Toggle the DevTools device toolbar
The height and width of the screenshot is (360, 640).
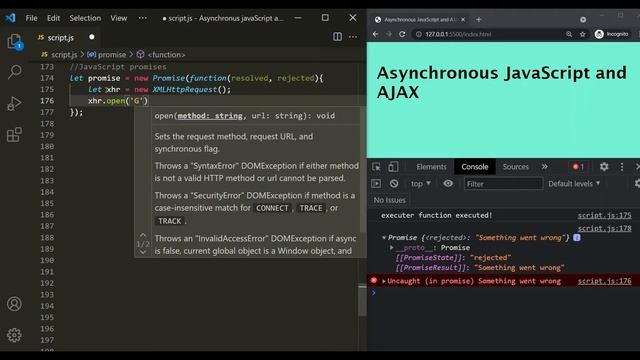(x=393, y=167)
